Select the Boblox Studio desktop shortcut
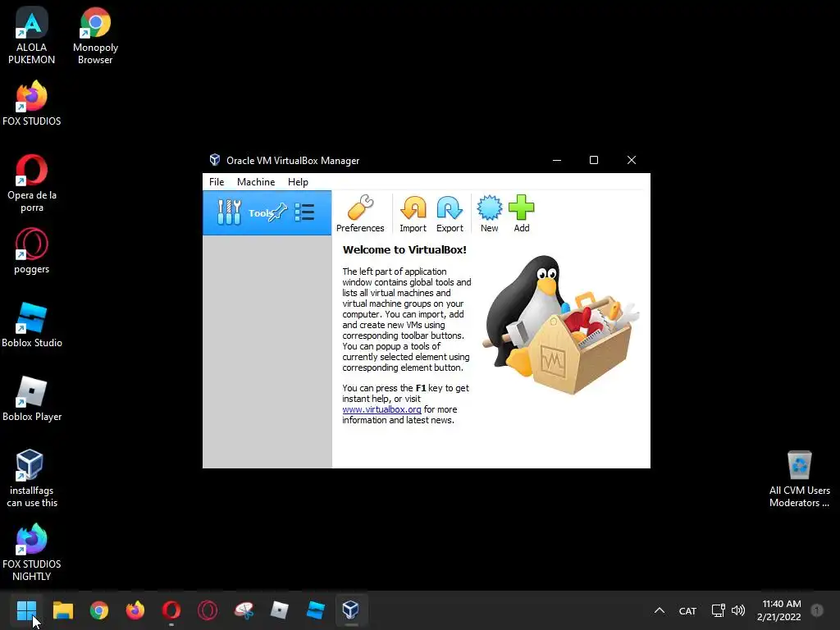Image resolution: width=840 pixels, height=630 pixels. click(32, 325)
